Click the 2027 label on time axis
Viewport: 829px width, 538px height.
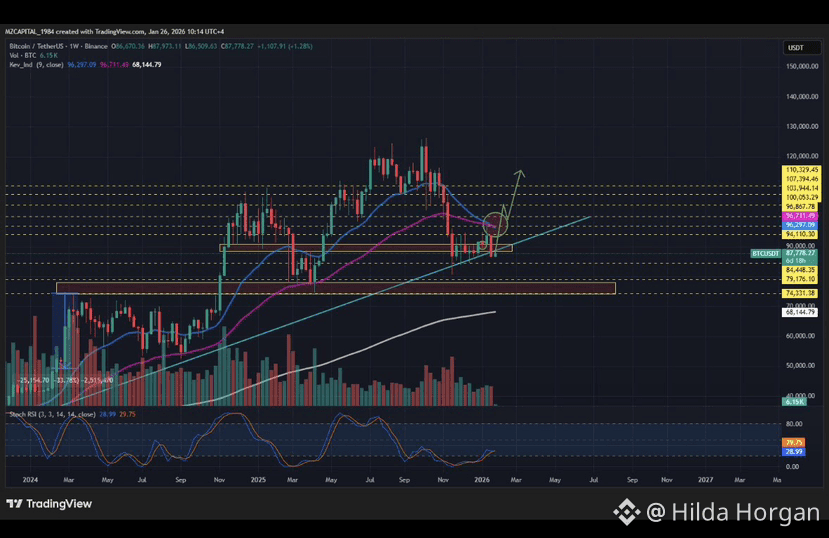705,480
